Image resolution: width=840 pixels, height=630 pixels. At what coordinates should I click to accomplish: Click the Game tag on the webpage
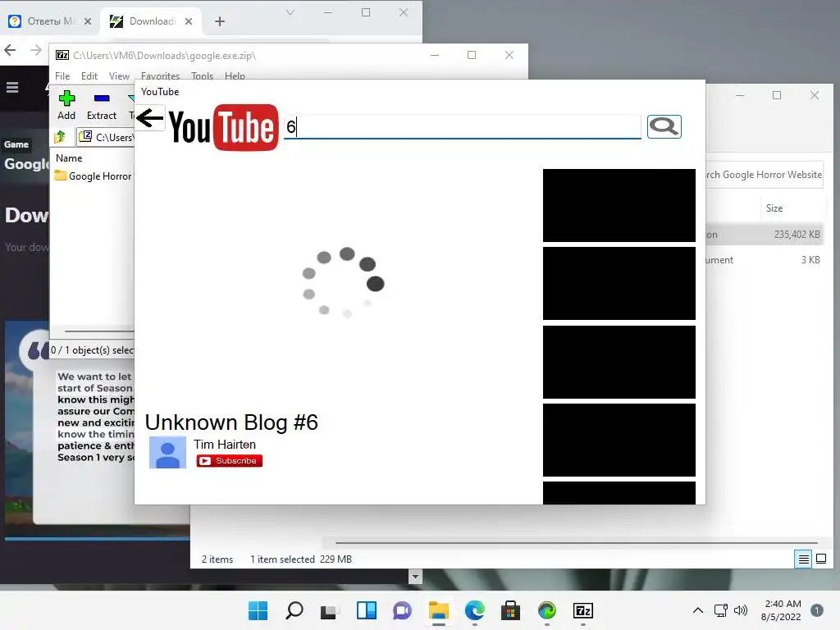coord(16,144)
